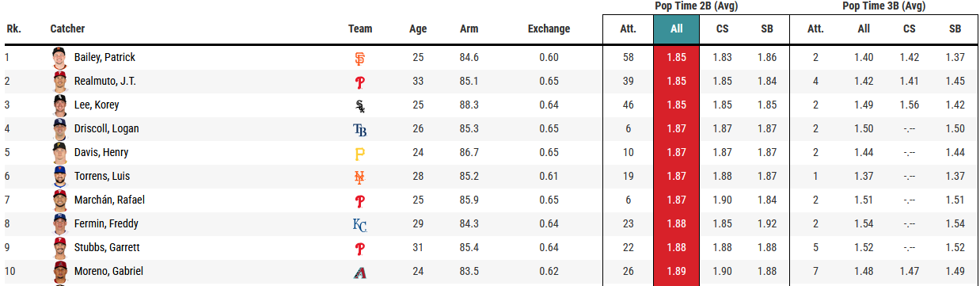Click the Pittsburgh Pirates team logo
The image size is (980, 286).
[x=359, y=153]
